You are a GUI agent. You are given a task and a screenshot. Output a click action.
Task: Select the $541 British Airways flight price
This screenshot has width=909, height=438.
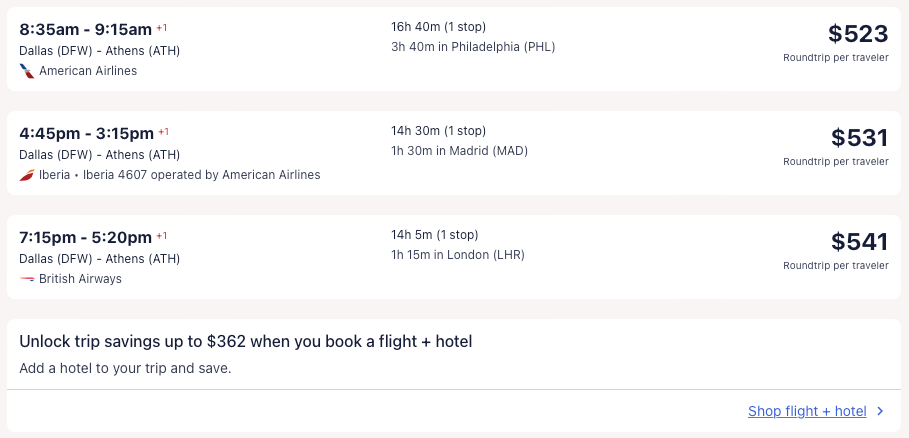coord(859,242)
